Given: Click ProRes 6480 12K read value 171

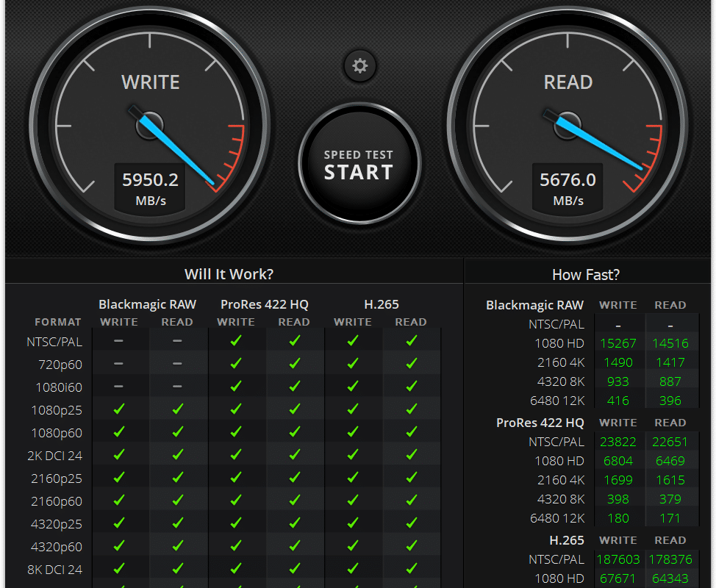Looking at the screenshot, I should pyautogui.click(x=670, y=519).
